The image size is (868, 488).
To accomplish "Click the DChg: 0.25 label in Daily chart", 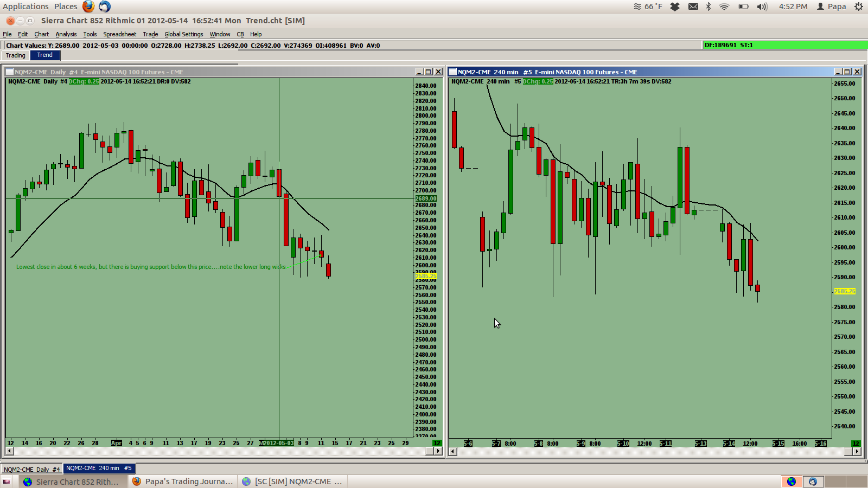I will pos(84,81).
